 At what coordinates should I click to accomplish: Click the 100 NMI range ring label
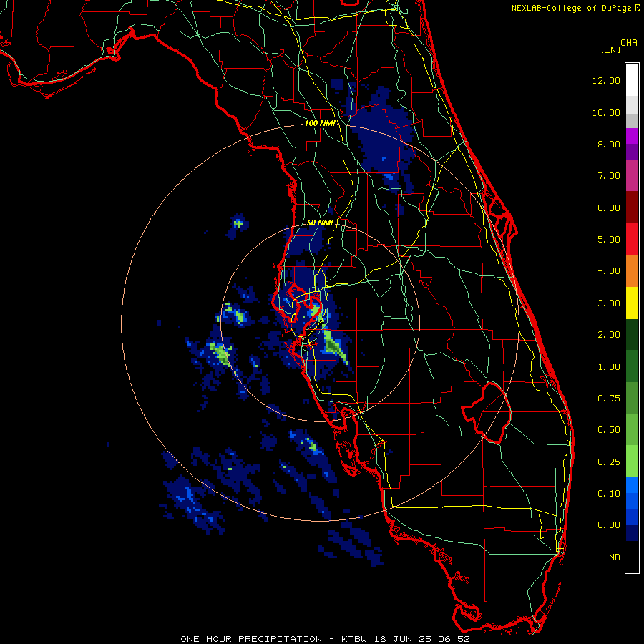(x=320, y=123)
